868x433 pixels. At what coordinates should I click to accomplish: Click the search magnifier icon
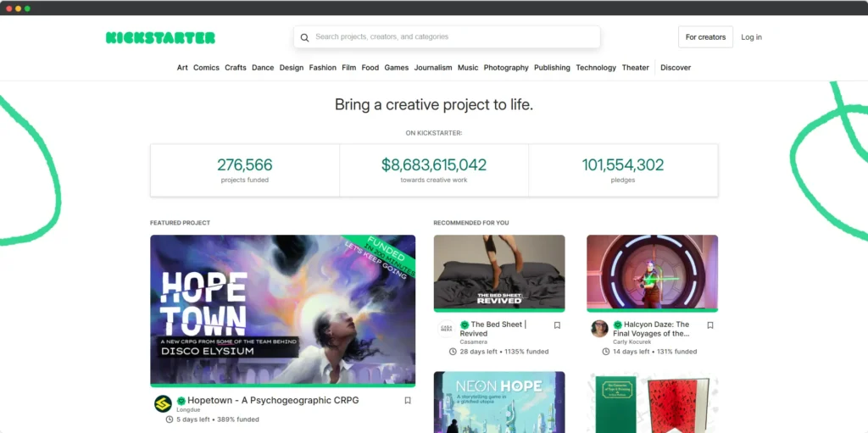point(304,37)
